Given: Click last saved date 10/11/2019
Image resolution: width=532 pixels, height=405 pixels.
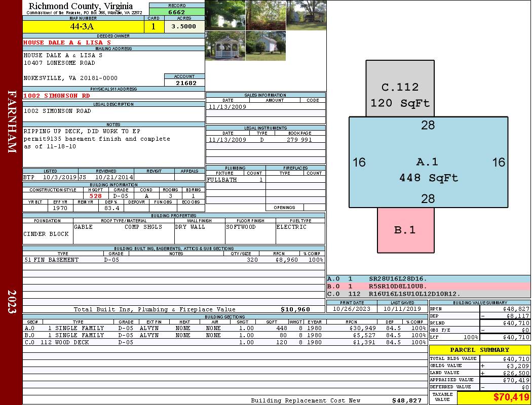Looking at the screenshot, I should 402,309.
